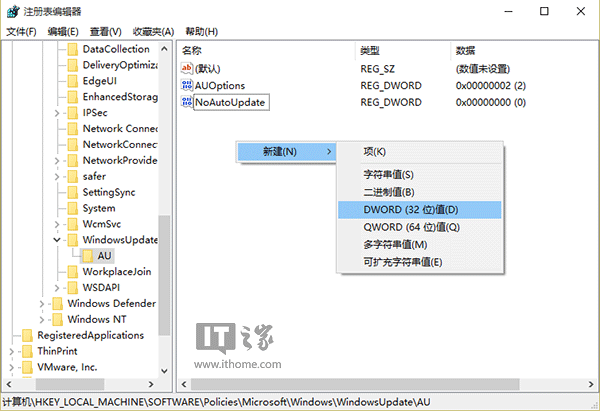Click the 数据 column header
This screenshot has height=411, width=600.
point(465,49)
